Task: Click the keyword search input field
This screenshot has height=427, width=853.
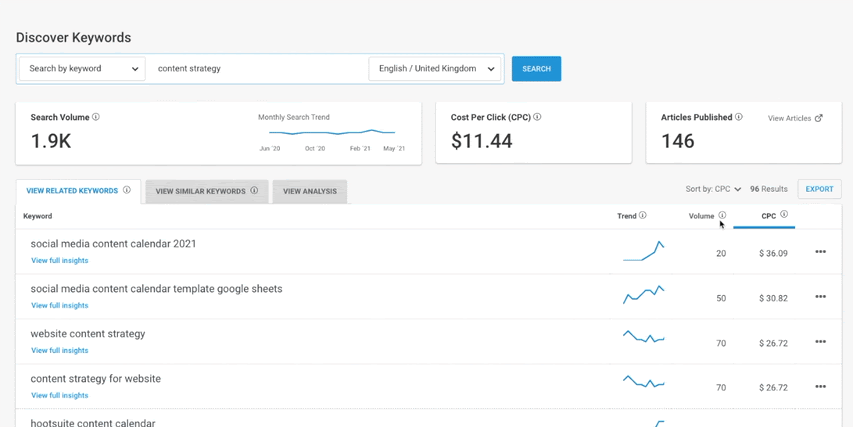Action: point(258,69)
